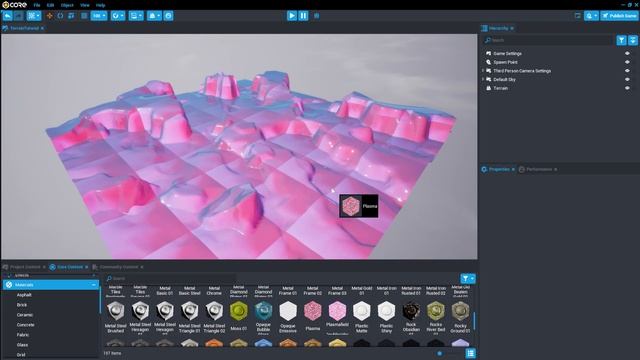Viewport: 640px width, 360px height.
Task: Select the Asphalt materials subcategory
Action: pyautogui.click(x=24, y=295)
